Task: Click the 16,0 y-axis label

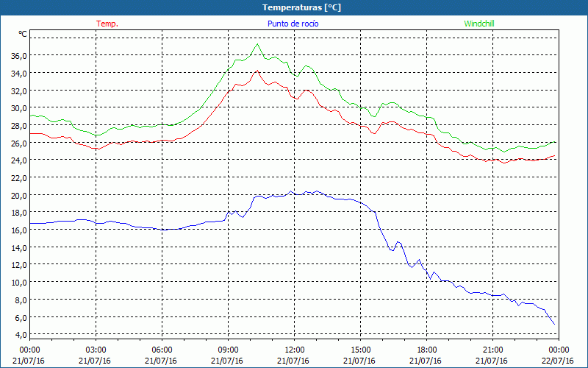Action: (19, 230)
